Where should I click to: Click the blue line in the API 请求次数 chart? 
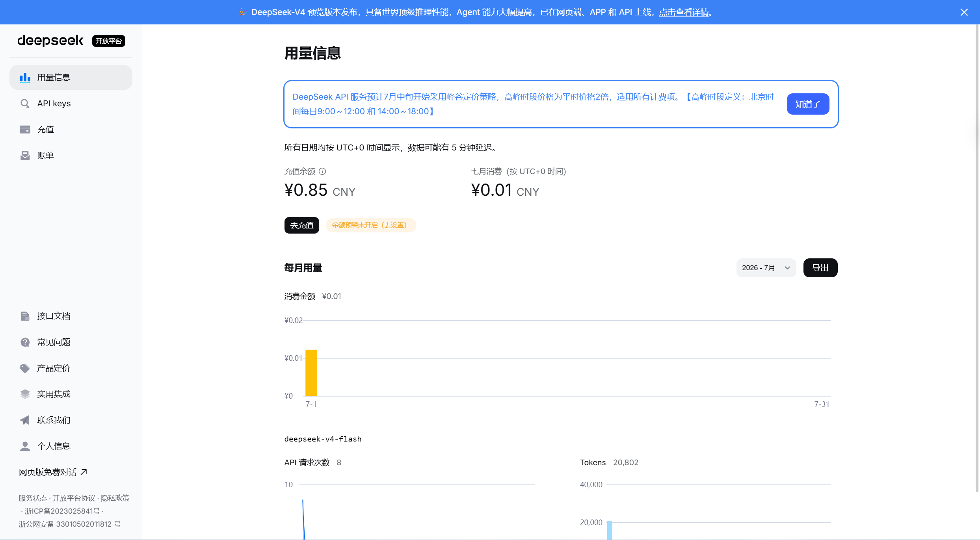pos(303,519)
